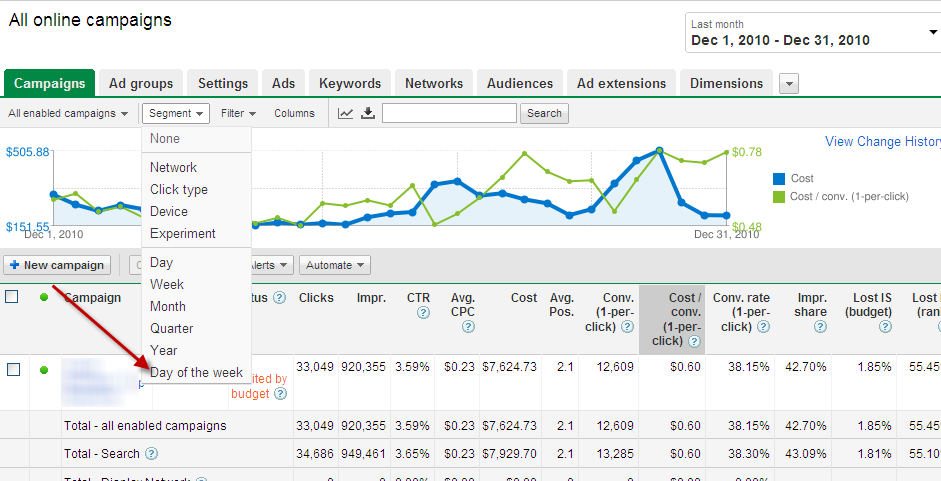Viewport: 941px width, 481px height.
Task: Choose Experiment in the Segment menu
Action: click(x=196, y=234)
